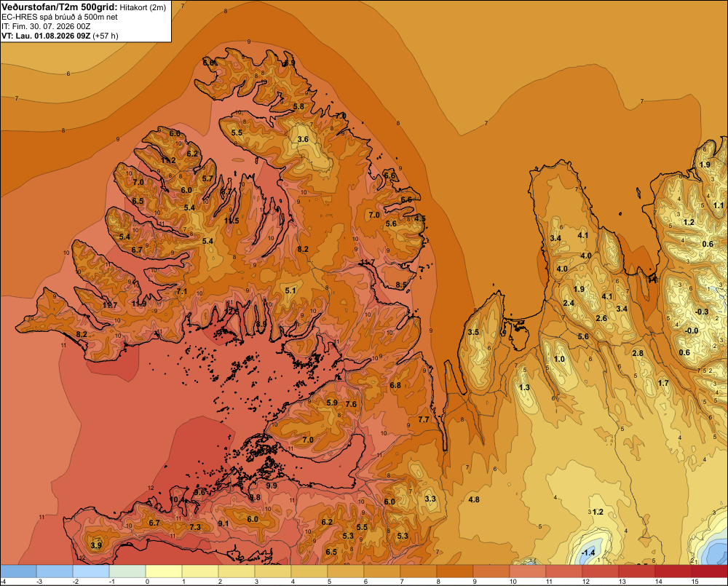Image resolution: width=728 pixels, height=586 pixels.
Task: Click the dark red 14–15 legend swatch
Action: (x=673, y=571)
